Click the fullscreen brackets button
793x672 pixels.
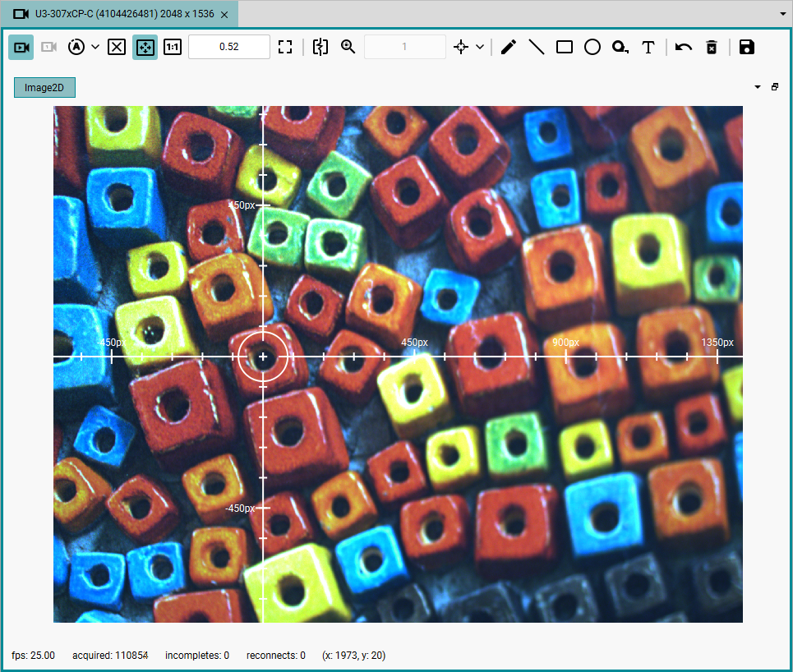click(x=285, y=47)
